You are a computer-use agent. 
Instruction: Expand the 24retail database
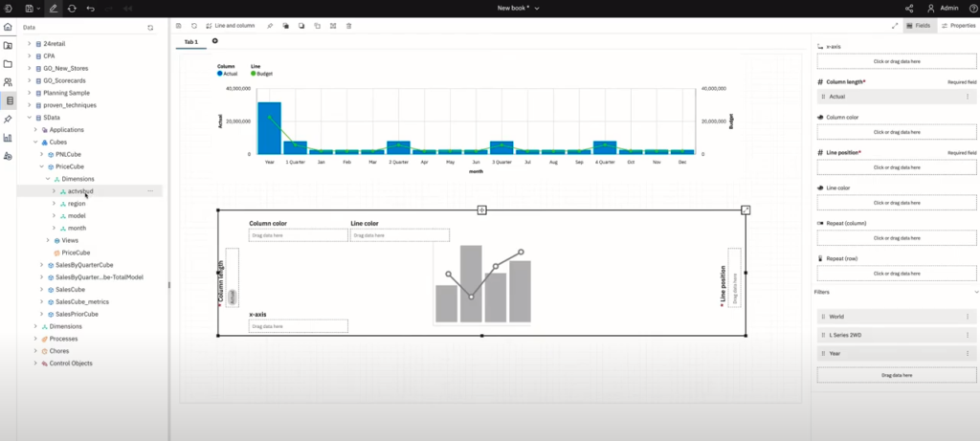[29, 44]
